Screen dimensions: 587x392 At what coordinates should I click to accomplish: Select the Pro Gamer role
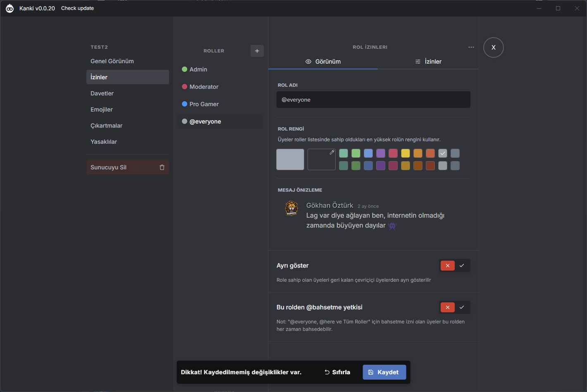coord(204,104)
